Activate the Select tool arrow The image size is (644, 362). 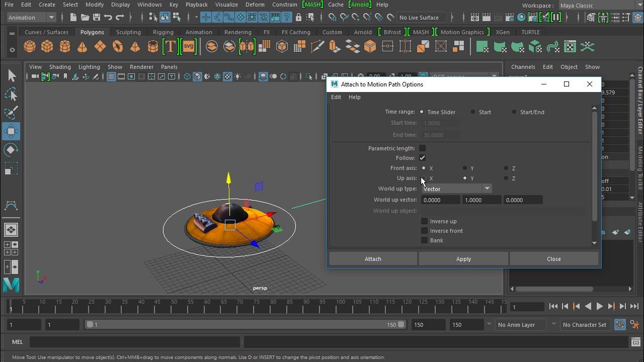pyautogui.click(x=11, y=76)
